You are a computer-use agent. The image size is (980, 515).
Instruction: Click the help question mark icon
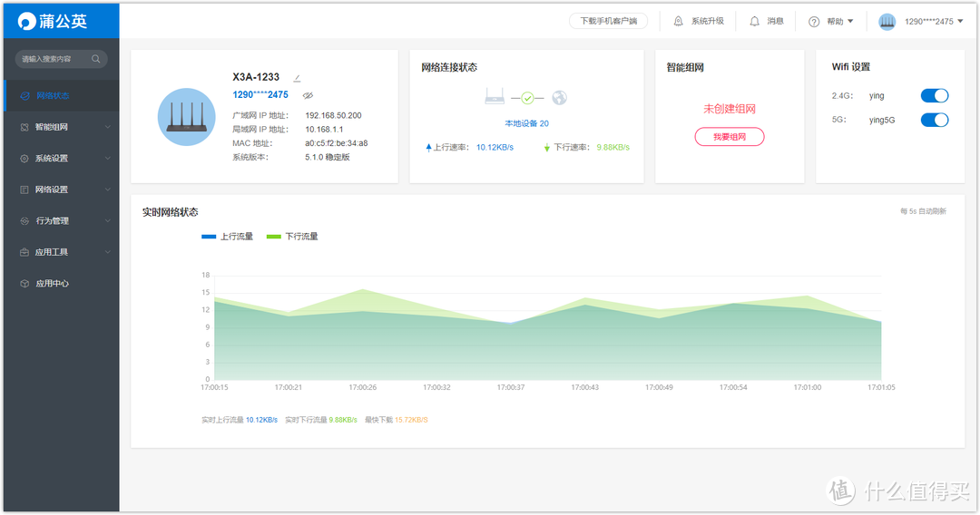tap(814, 22)
